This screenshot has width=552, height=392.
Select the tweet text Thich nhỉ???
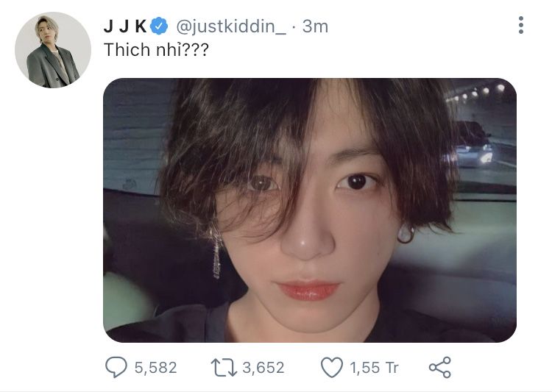coord(156,49)
